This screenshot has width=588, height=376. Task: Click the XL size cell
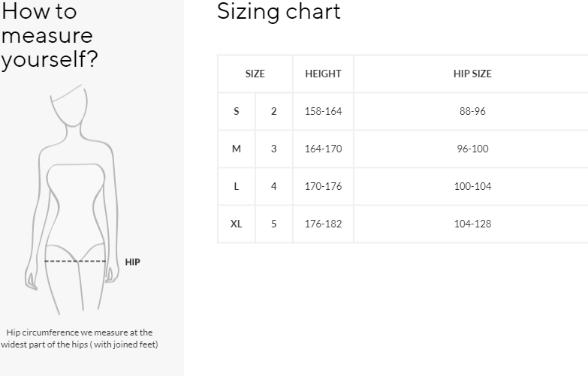(x=237, y=224)
